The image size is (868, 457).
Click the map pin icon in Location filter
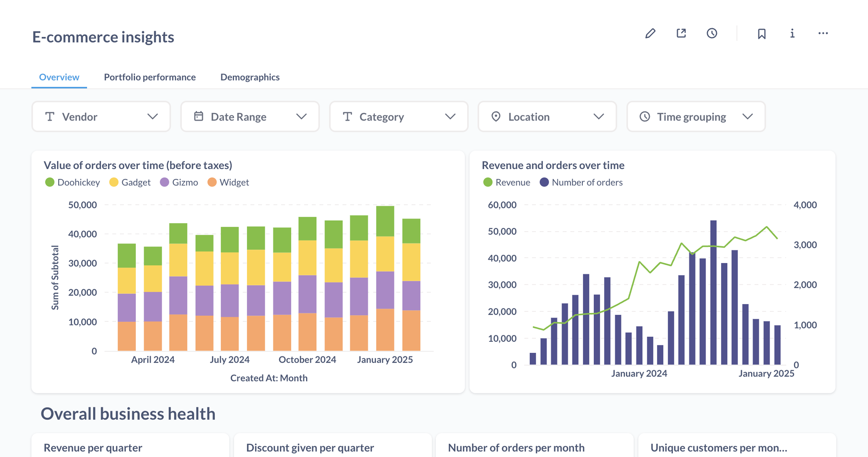496,117
